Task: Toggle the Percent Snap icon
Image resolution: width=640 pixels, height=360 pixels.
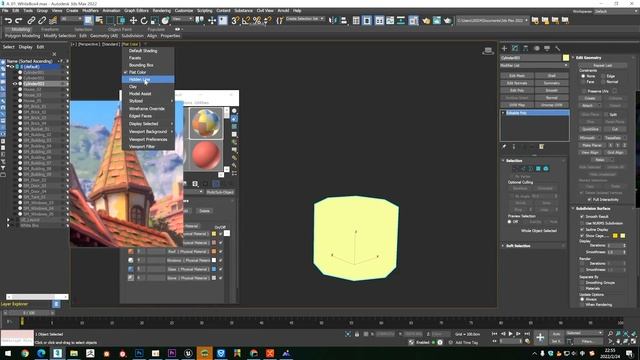Action: click(x=257, y=20)
